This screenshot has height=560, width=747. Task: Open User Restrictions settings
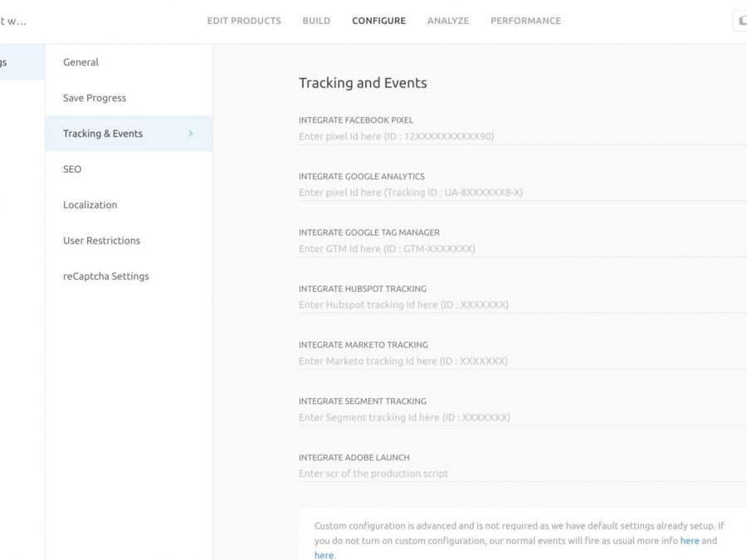click(x=101, y=241)
